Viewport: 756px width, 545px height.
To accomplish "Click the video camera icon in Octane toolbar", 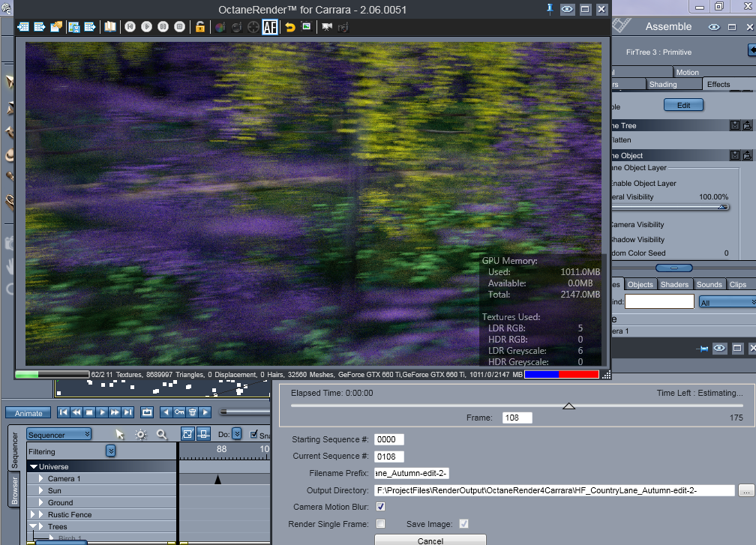I will (x=327, y=27).
